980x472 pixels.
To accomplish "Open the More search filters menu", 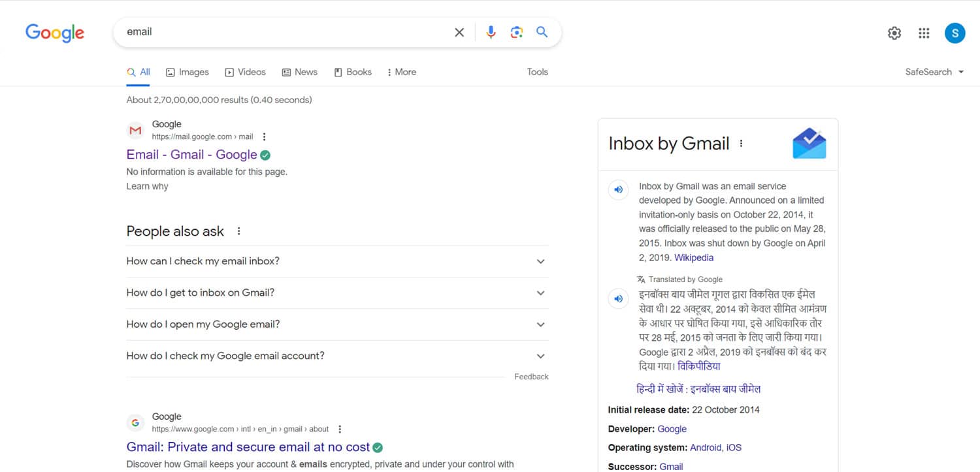I will tap(402, 72).
